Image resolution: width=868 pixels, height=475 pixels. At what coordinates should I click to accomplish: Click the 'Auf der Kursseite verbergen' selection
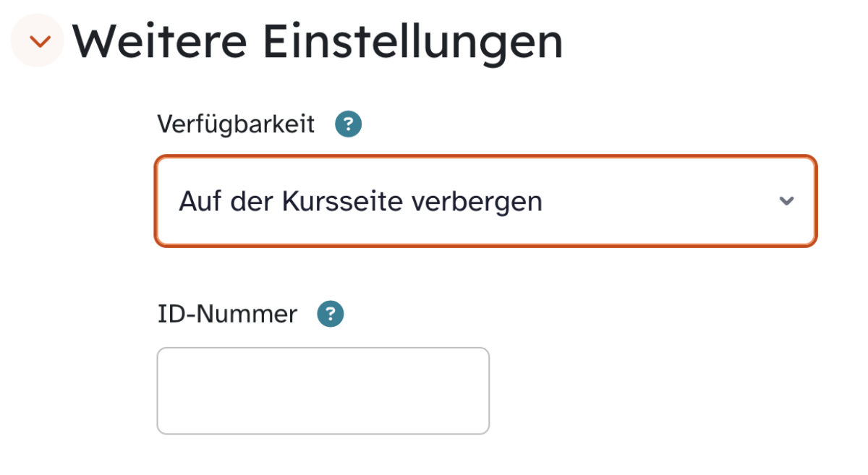tap(360, 201)
